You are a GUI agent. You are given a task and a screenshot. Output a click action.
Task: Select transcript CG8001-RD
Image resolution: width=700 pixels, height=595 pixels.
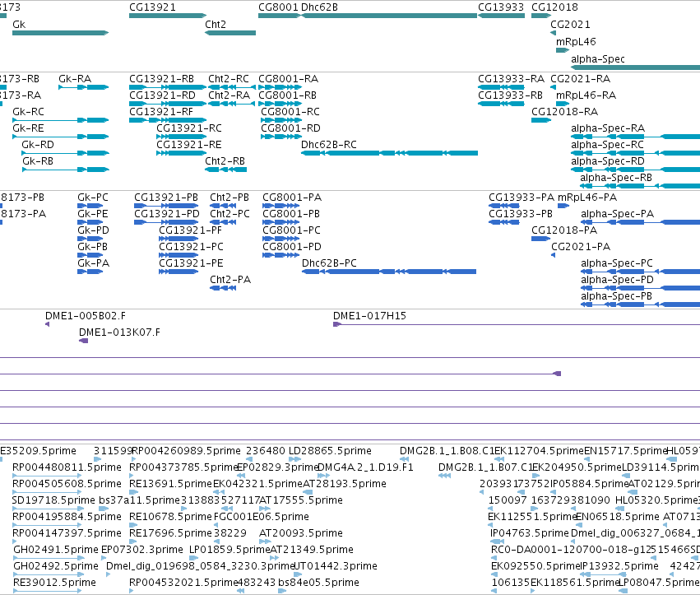pyautogui.click(x=281, y=137)
